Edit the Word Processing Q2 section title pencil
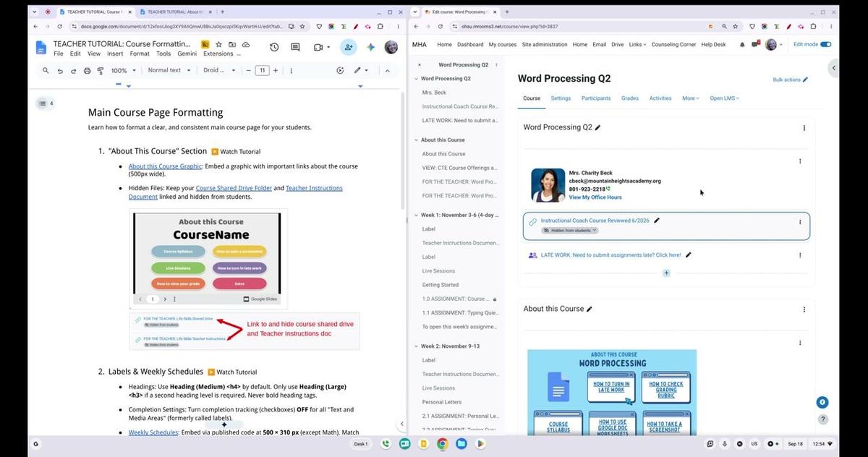The height and width of the screenshot is (457, 868). (x=597, y=127)
